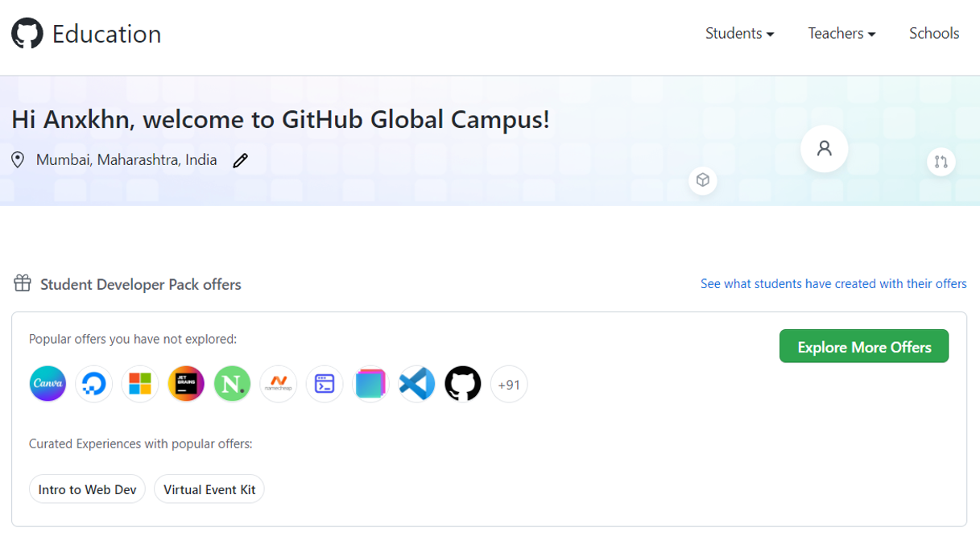
Task: Click the Explore More Offers button
Action: click(864, 347)
